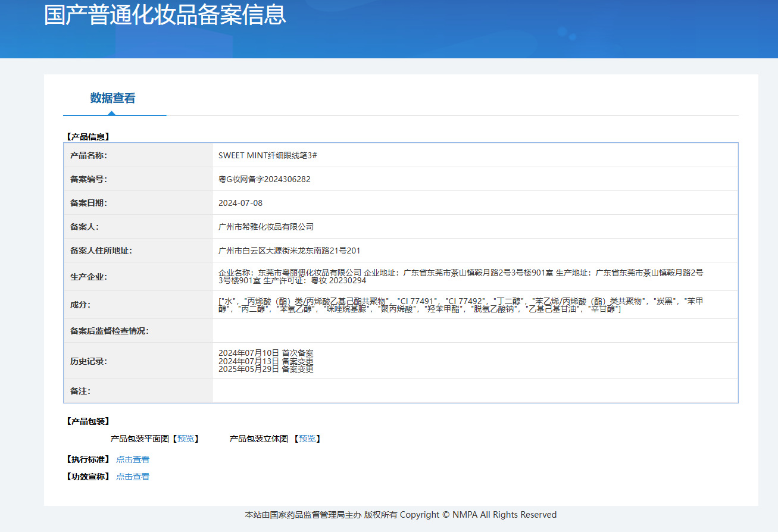Open 点击查看 link beside 执行标准
The width and height of the screenshot is (778, 532).
pos(133,459)
